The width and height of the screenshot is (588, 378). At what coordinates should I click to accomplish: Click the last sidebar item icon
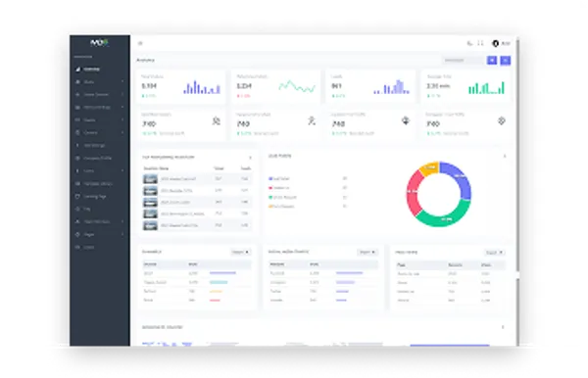(77, 247)
